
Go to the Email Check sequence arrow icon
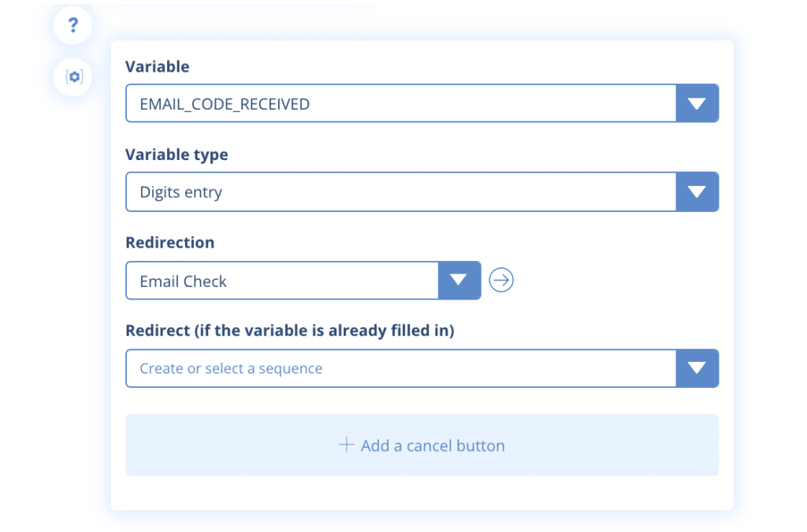501,280
